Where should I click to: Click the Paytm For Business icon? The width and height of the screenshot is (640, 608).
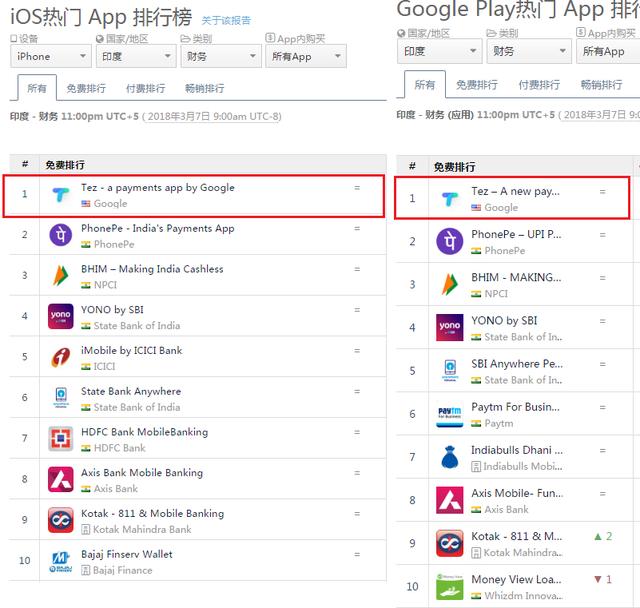[x=450, y=415]
